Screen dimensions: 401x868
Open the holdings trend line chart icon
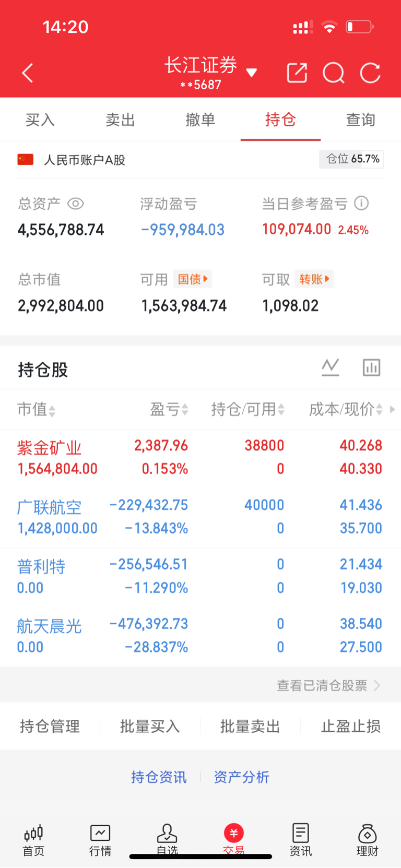tap(330, 367)
